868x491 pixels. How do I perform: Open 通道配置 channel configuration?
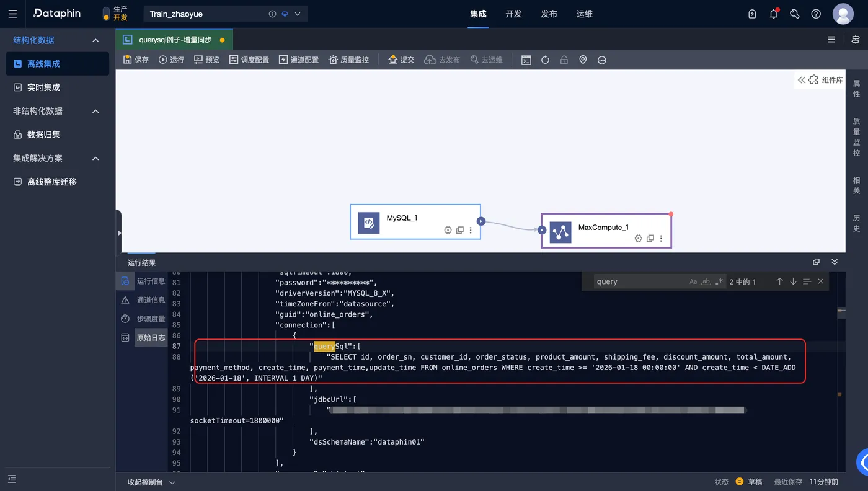[x=299, y=60]
